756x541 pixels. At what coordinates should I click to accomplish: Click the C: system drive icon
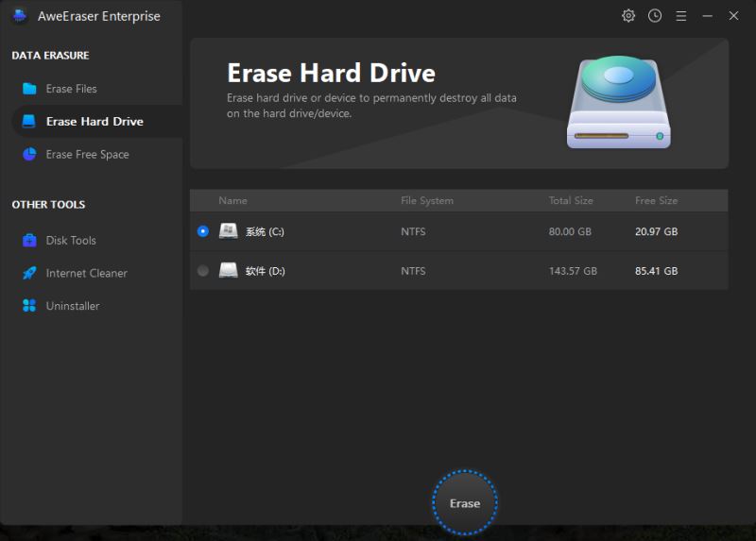[229, 231]
